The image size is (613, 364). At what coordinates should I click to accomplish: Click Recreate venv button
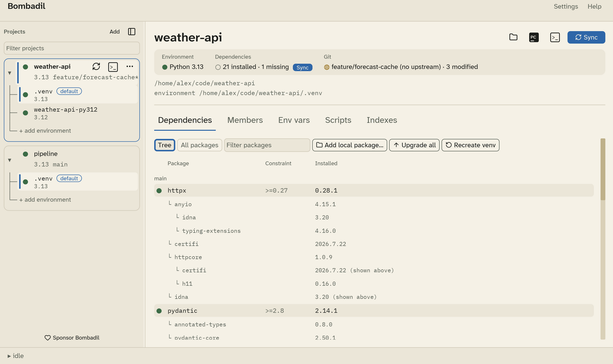click(x=470, y=145)
